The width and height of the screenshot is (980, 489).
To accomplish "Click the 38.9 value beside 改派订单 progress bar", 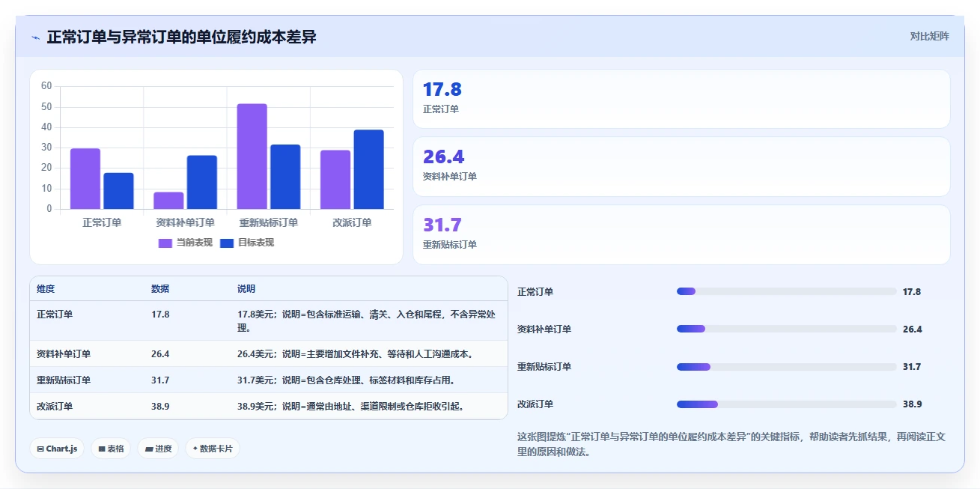I will [x=912, y=404].
